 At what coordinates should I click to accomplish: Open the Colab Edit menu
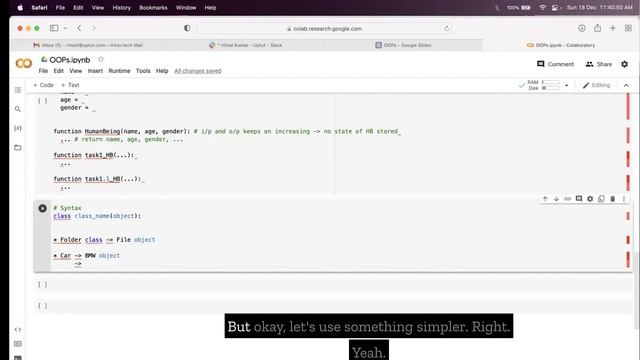(x=58, y=71)
